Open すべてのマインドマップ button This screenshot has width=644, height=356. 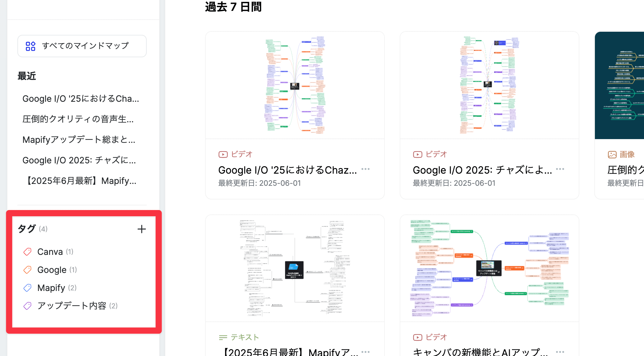[82, 46]
